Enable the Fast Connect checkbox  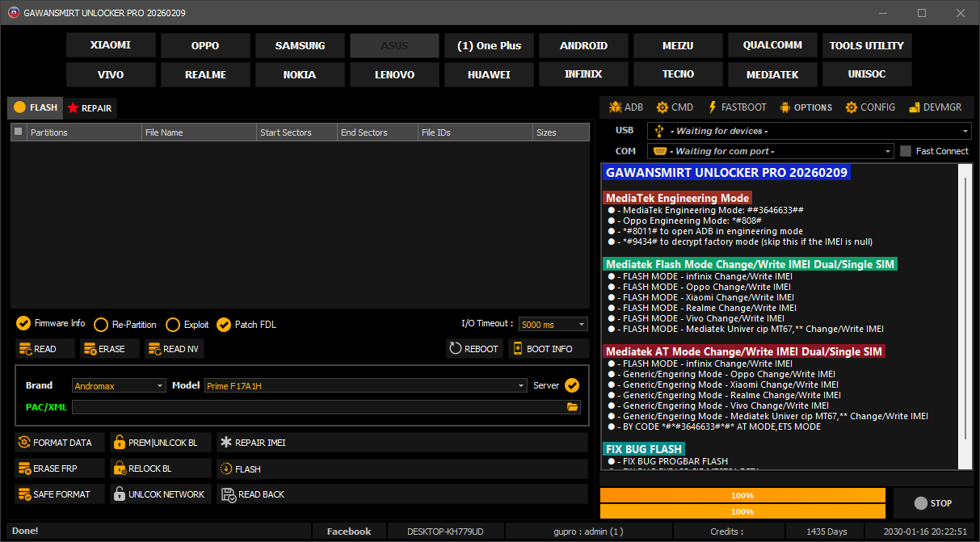coord(906,151)
